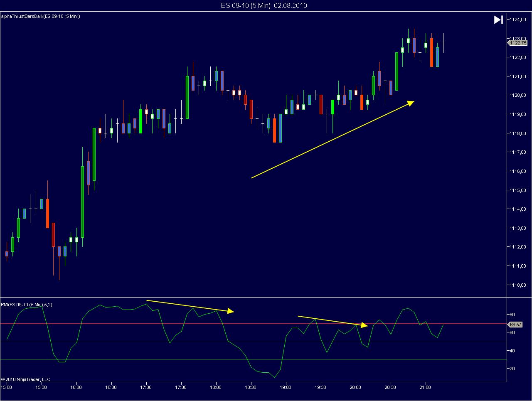
Task: Click the 20:30 time axis label
Action: (390, 387)
